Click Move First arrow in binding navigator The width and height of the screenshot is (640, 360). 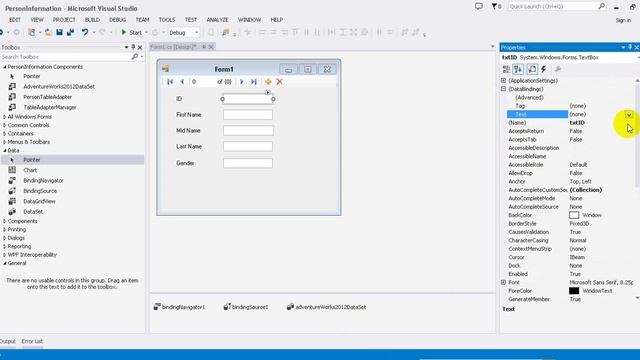pyautogui.click(x=170, y=82)
